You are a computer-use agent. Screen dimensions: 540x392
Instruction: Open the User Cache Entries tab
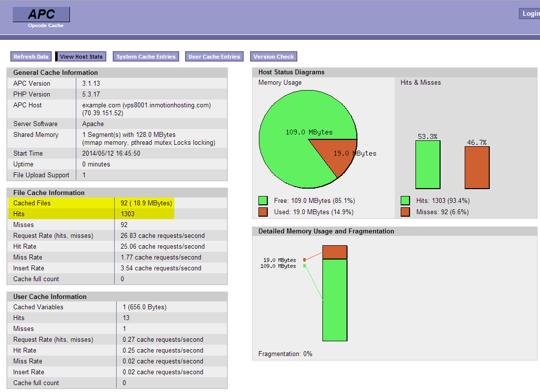click(214, 57)
